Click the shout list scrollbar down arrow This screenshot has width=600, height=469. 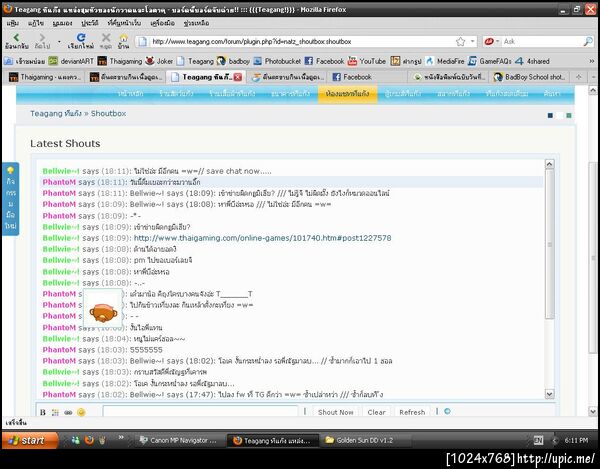click(x=549, y=394)
